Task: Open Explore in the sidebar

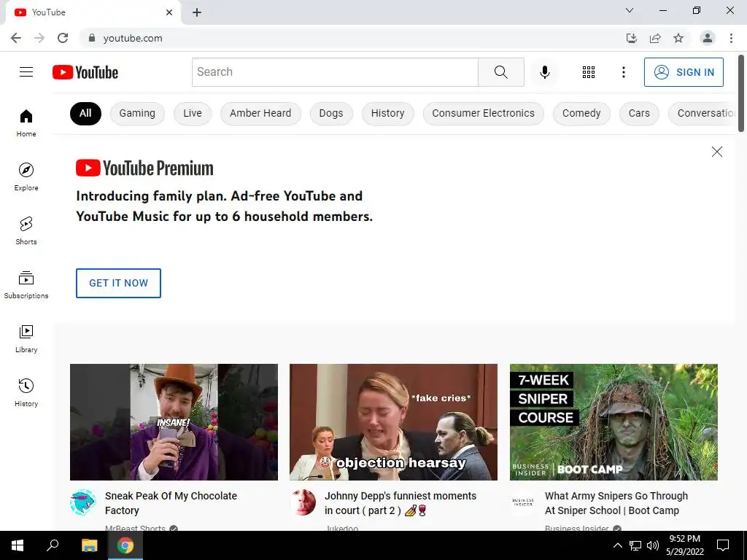Action: click(x=26, y=176)
